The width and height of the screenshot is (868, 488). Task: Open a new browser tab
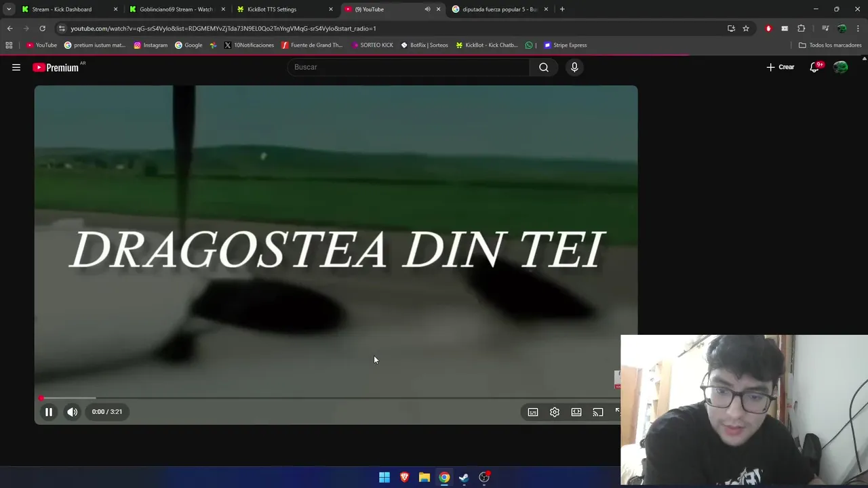tap(562, 9)
